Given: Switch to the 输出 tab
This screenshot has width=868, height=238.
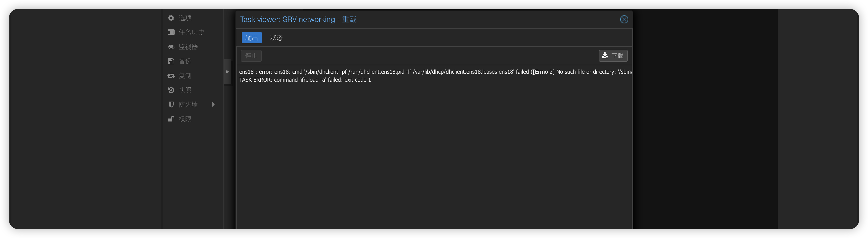Looking at the screenshot, I should tap(251, 38).
